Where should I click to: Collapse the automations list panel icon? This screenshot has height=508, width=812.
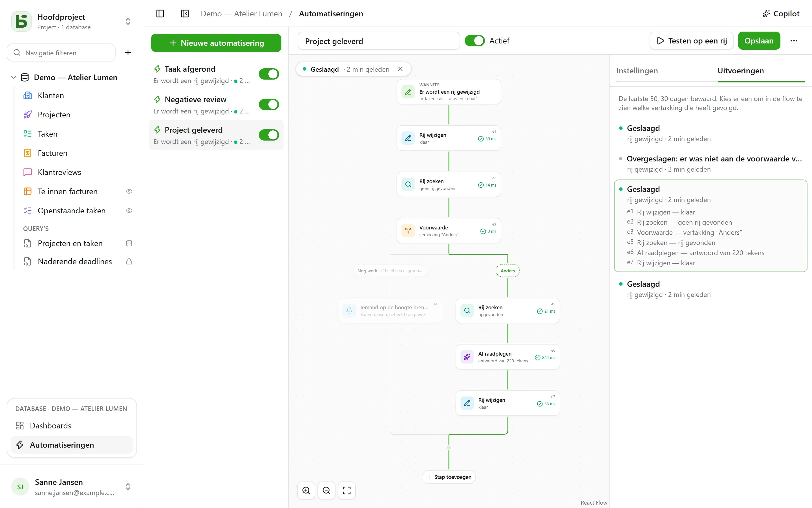click(x=185, y=14)
